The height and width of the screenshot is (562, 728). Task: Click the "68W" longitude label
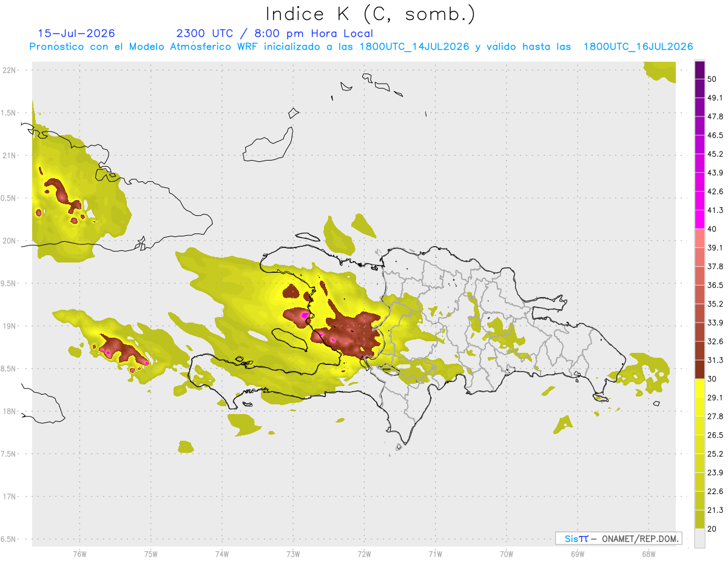pyautogui.click(x=649, y=554)
